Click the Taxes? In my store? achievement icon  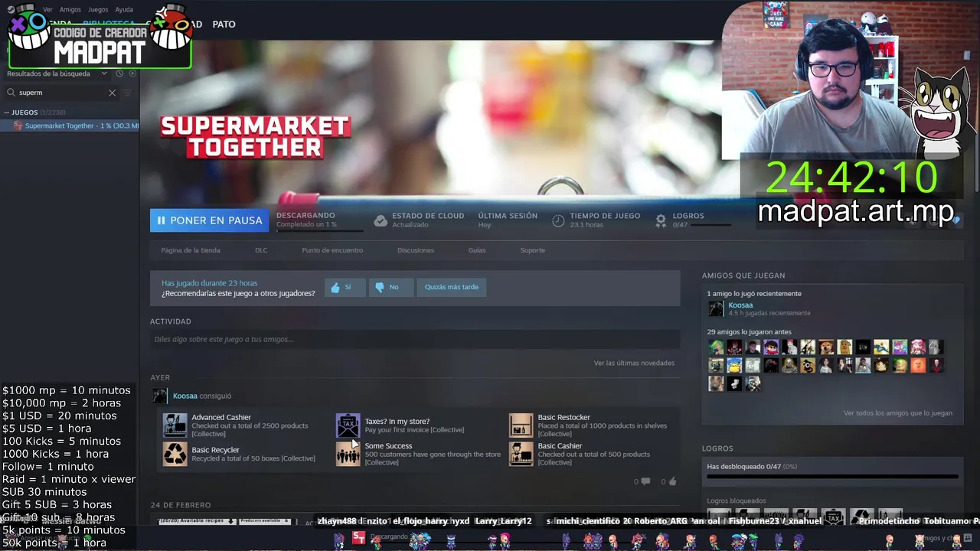348,425
